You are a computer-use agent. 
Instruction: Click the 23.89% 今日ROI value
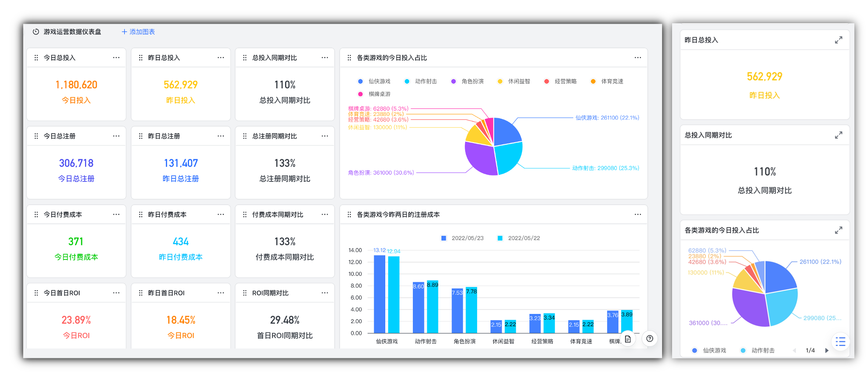[x=76, y=320]
